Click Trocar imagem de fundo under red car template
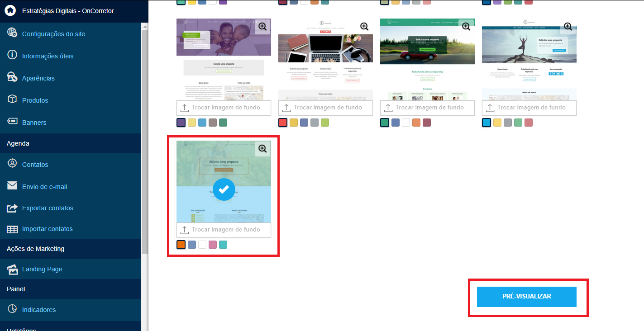Image resolution: width=644 pixels, height=331 pixels. pyautogui.click(x=428, y=108)
